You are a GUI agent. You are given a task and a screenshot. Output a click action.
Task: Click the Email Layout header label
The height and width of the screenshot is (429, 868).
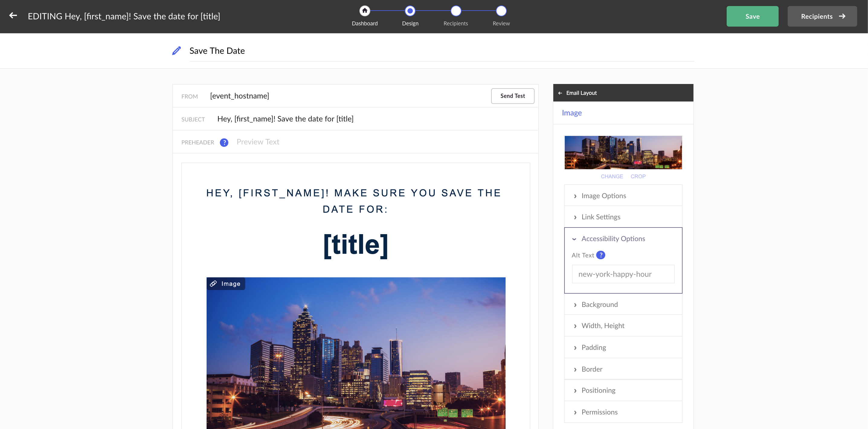(581, 93)
